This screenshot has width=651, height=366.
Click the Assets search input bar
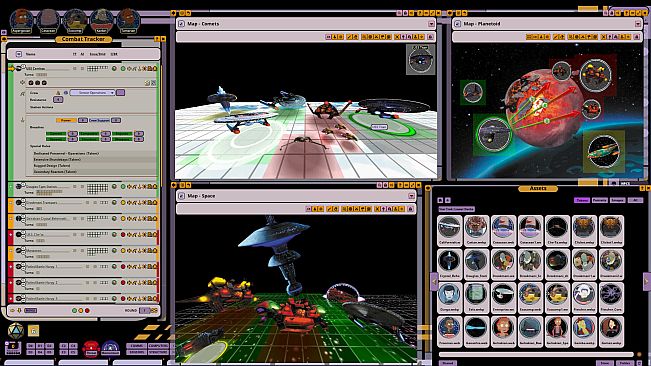[536, 354]
